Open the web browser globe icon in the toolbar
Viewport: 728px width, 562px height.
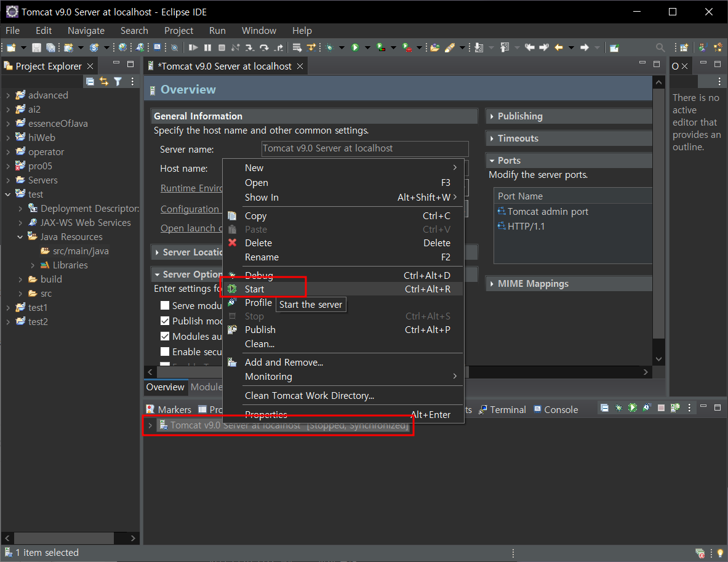(x=122, y=47)
